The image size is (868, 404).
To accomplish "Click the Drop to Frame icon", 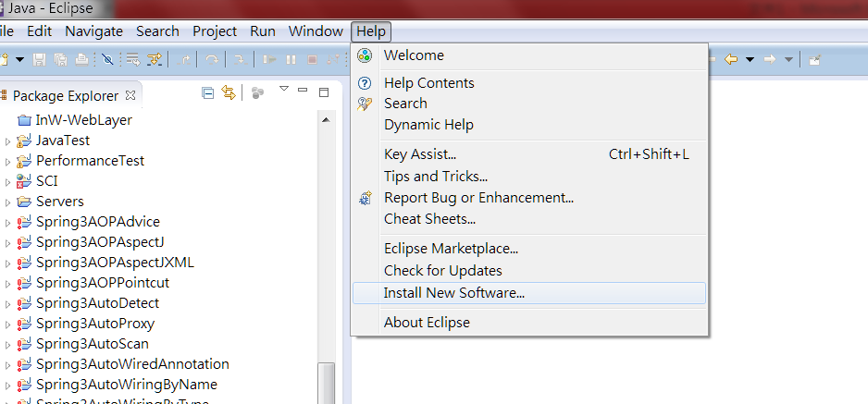I will (134, 60).
